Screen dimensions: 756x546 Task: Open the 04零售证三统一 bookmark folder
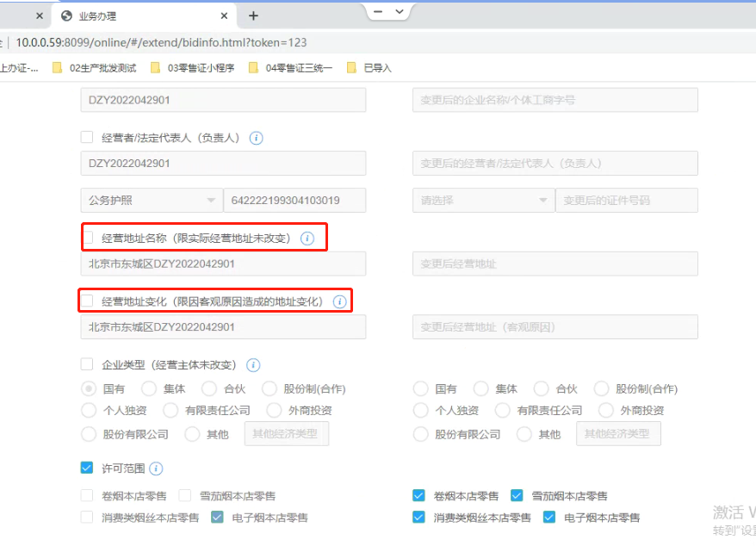pyautogui.click(x=291, y=68)
